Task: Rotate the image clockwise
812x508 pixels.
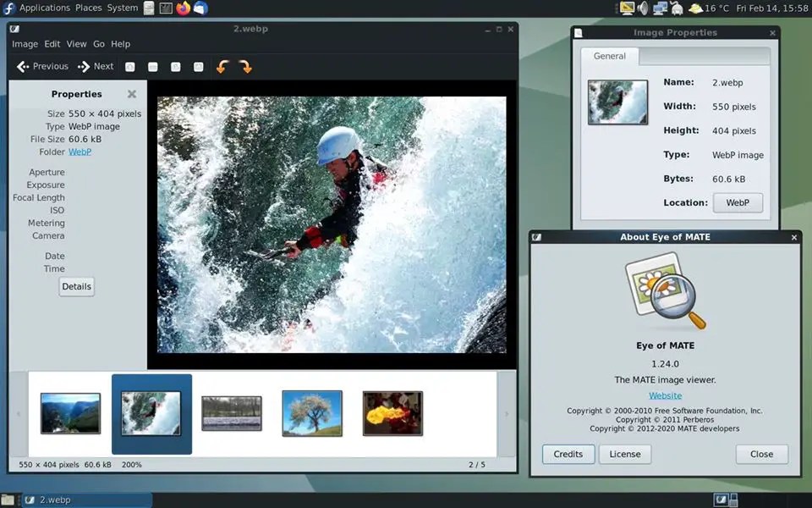Action: pos(245,66)
